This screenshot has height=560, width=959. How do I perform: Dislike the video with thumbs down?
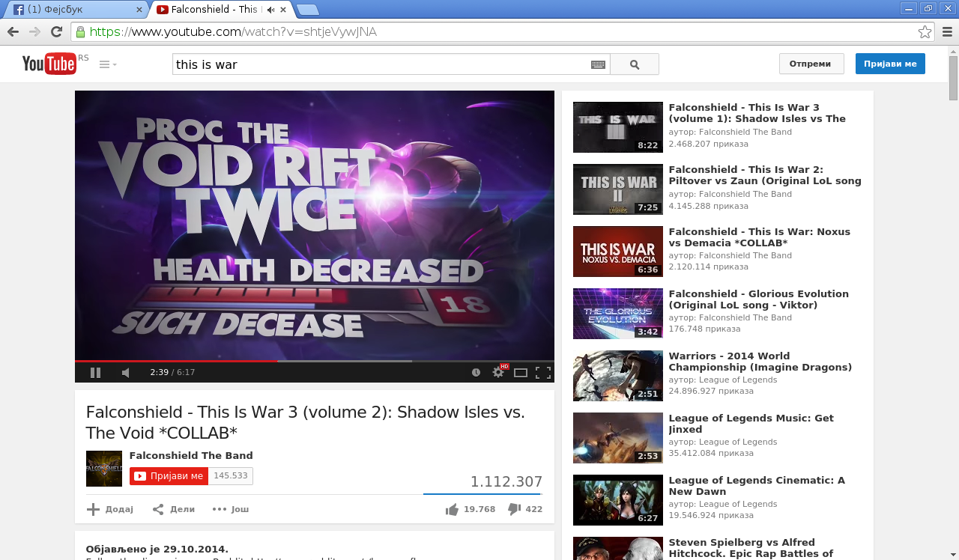tap(514, 509)
